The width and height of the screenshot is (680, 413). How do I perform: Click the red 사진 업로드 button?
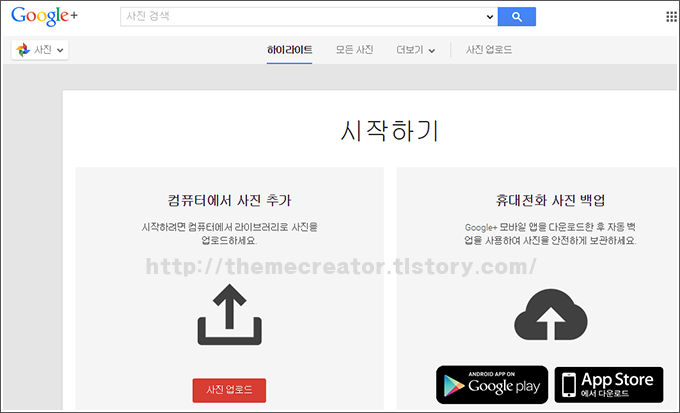click(229, 390)
